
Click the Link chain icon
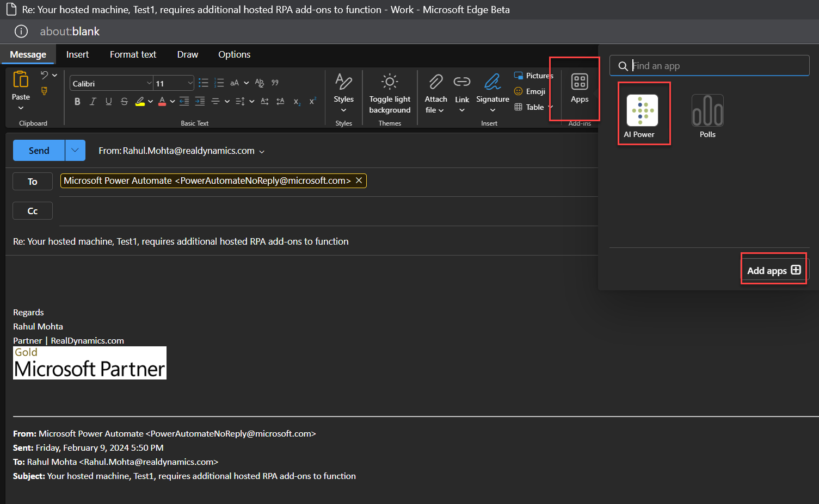click(462, 82)
